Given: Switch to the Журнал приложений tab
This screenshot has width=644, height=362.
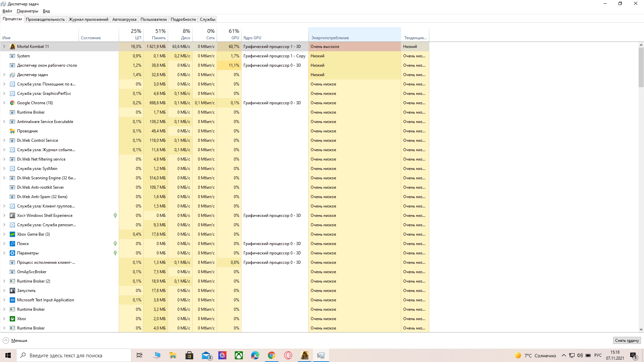Looking at the screenshot, I should pos(89,19).
